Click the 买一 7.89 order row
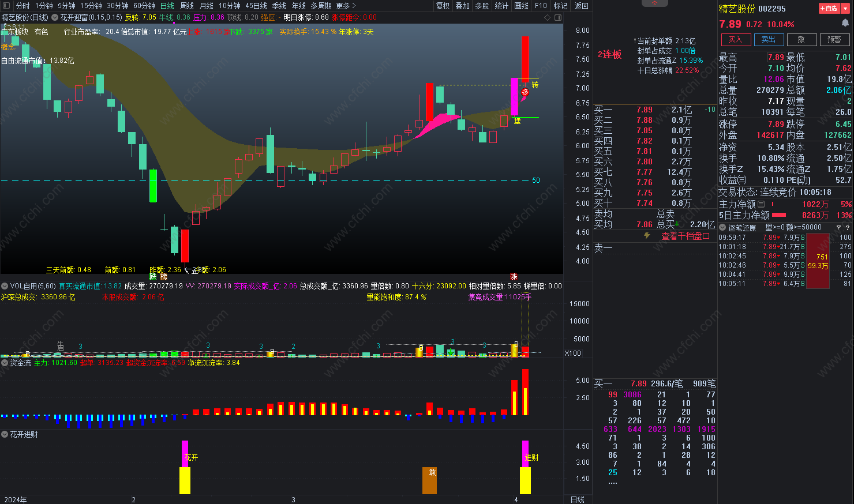The image size is (854, 504). pyautogui.click(x=655, y=110)
